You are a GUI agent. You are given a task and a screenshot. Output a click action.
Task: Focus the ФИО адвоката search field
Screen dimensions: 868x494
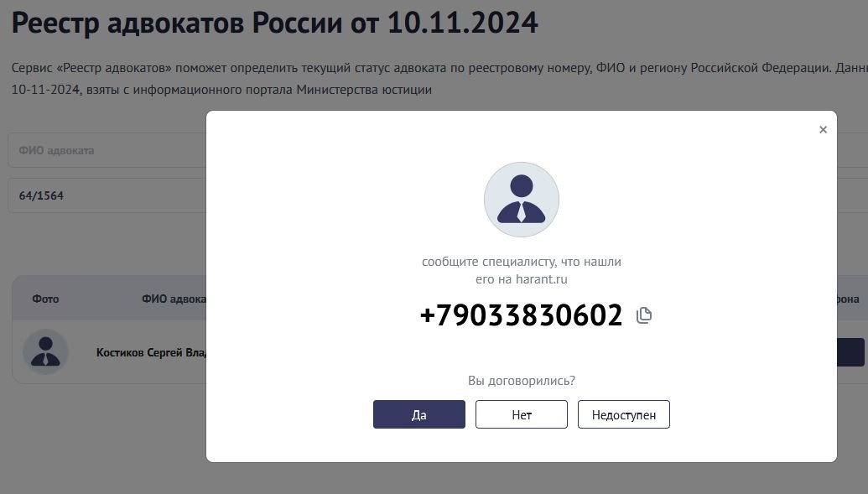107,150
